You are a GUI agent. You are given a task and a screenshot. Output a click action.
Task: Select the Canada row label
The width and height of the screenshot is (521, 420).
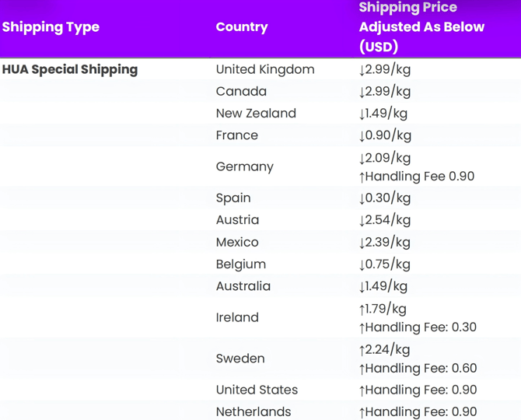point(241,91)
